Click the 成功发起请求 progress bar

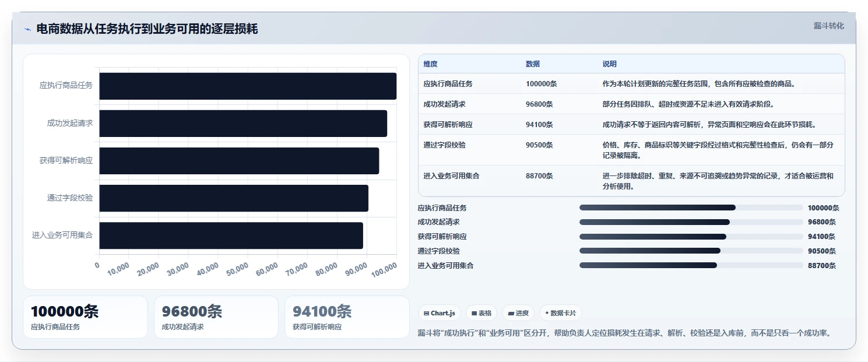pos(691,222)
